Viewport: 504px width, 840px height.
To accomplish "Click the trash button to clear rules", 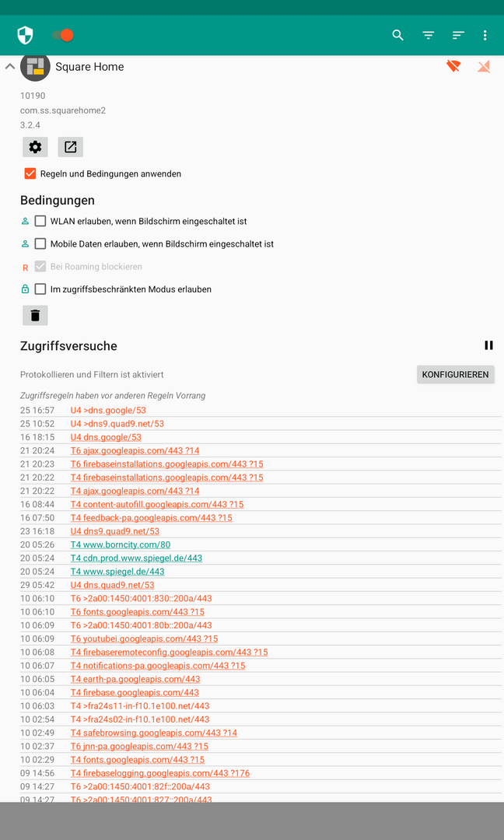I will click(x=35, y=315).
